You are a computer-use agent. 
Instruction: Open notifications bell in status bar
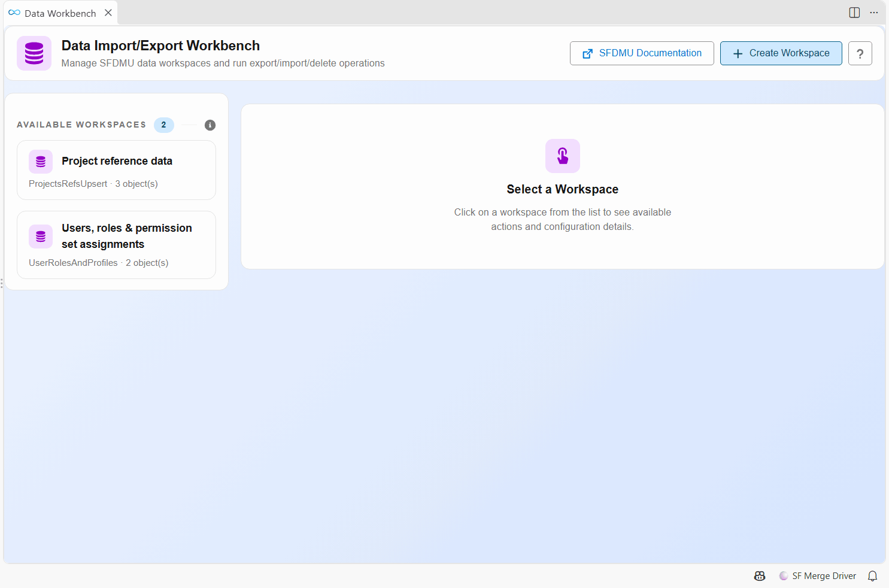click(873, 576)
